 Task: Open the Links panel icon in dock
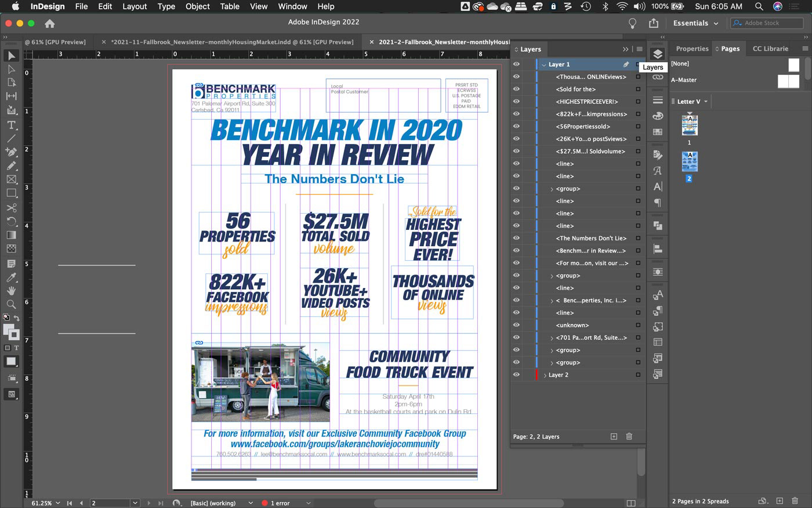point(657,77)
